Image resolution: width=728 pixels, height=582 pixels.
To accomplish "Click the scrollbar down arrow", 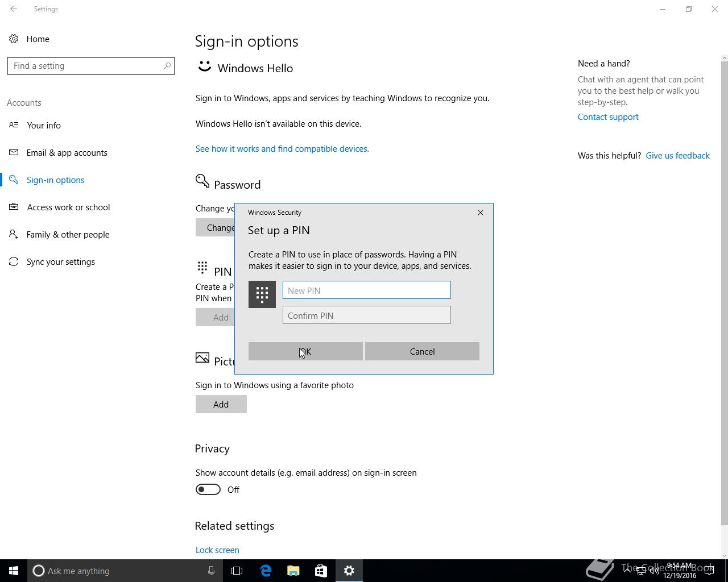I will click(724, 555).
